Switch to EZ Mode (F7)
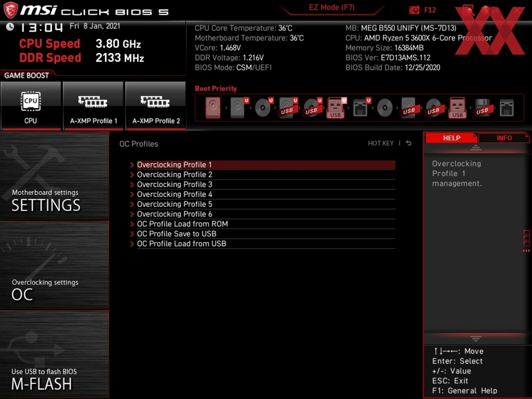Viewport: 532px width, 399px height. (332, 7)
